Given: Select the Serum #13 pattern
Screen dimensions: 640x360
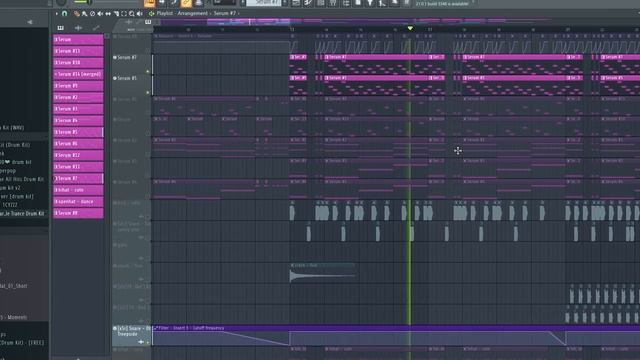Looking at the screenshot, I should [78, 51].
